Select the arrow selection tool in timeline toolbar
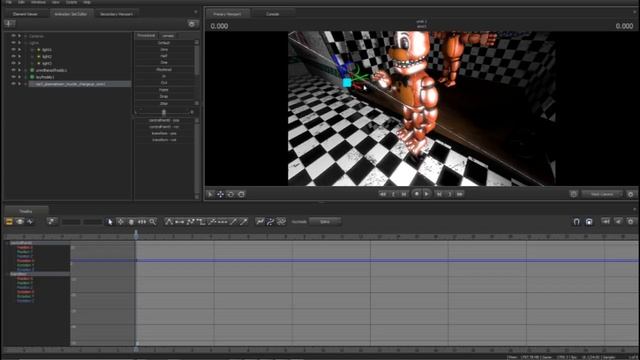Screen dimensions: 640x360 tap(110, 222)
